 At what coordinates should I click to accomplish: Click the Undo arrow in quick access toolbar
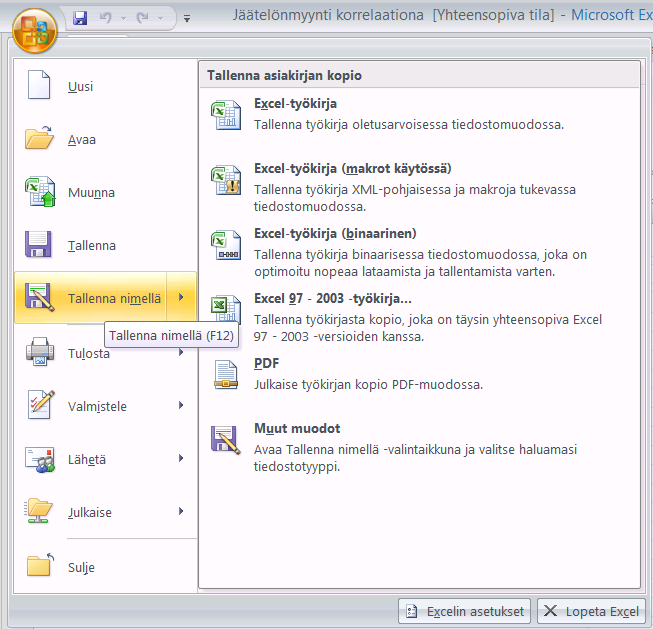pos(105,18)
